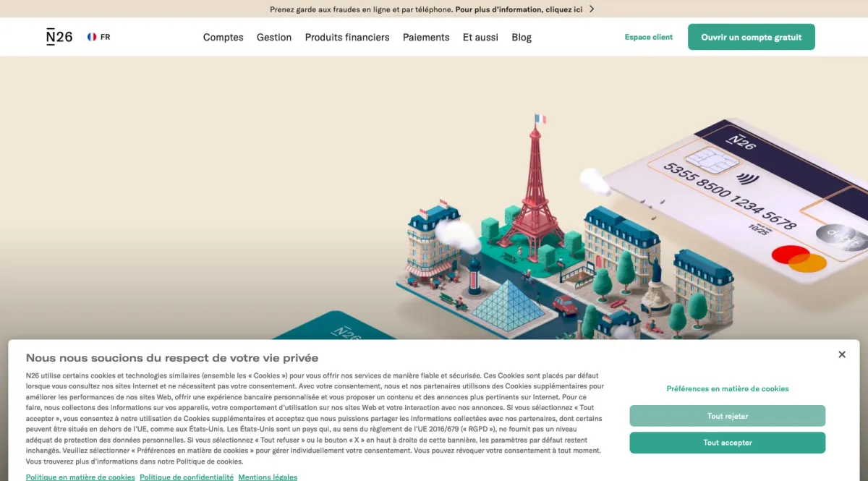This screenshot has width=868, height=481.
Task: Click the arrow chevron in fraud notice bar
Action: click(x=592, y=9)
